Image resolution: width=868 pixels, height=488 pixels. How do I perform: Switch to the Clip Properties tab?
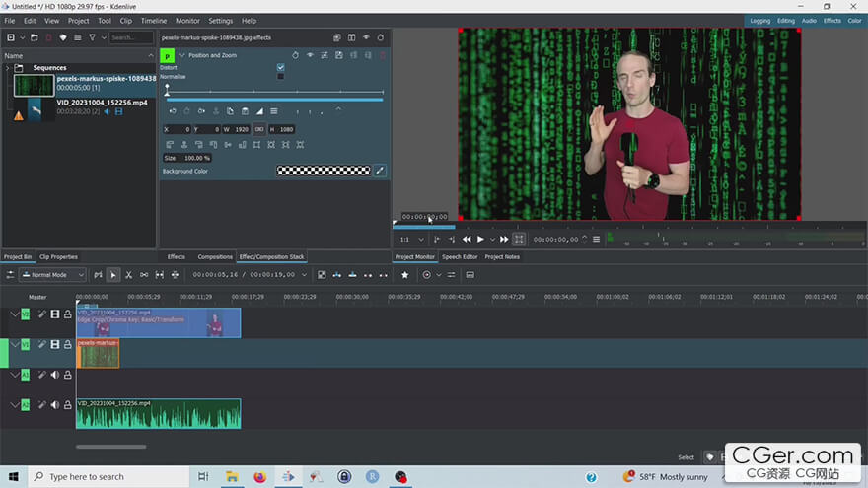[x=58, y=256]
